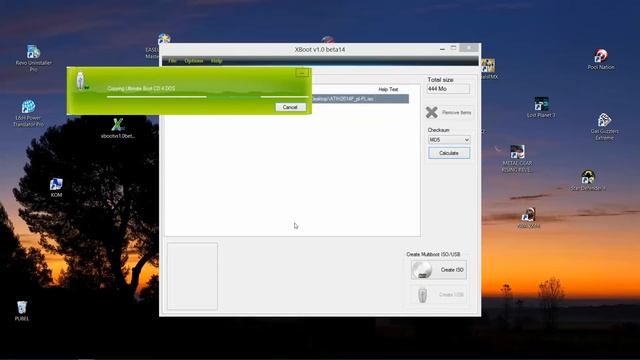Cancel the Ultimate Boot CD copying operation
640x360 pixels.
pyautogui.click(x=290, y=107)
